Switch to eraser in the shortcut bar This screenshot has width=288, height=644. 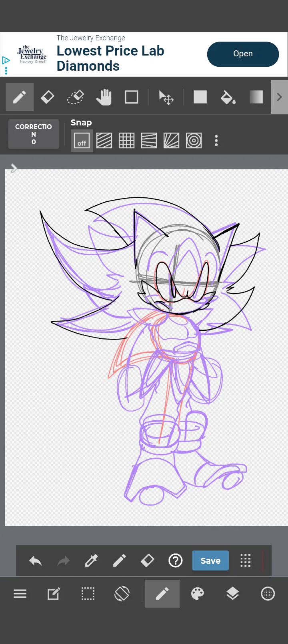pos(148,561)
